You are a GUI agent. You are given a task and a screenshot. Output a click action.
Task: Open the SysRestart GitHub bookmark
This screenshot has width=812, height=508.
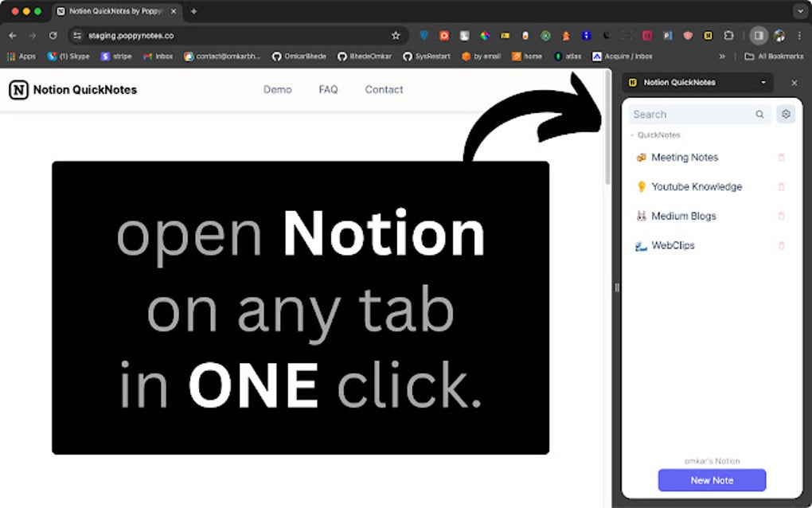pyautogui.click(x=427, y=57)
